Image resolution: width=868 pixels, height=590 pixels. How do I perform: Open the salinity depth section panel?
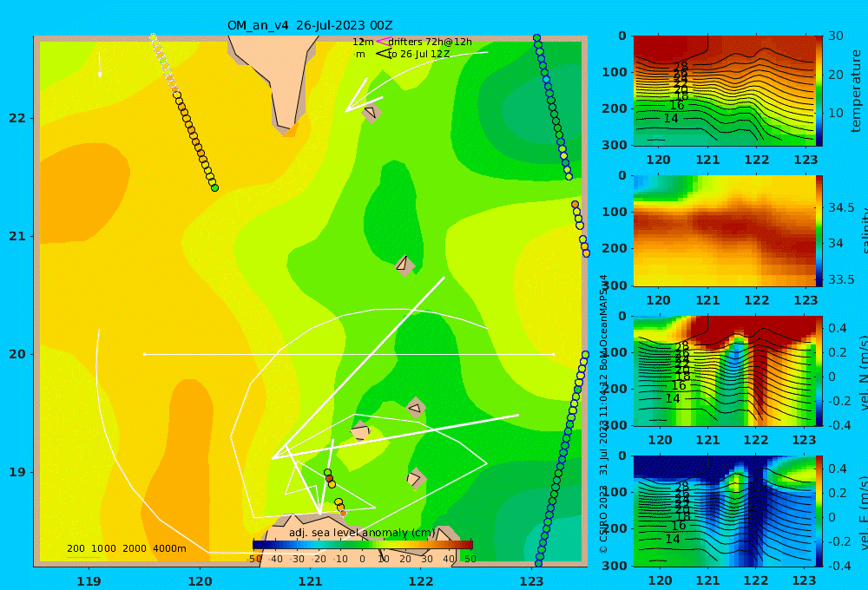coord(724,231)
